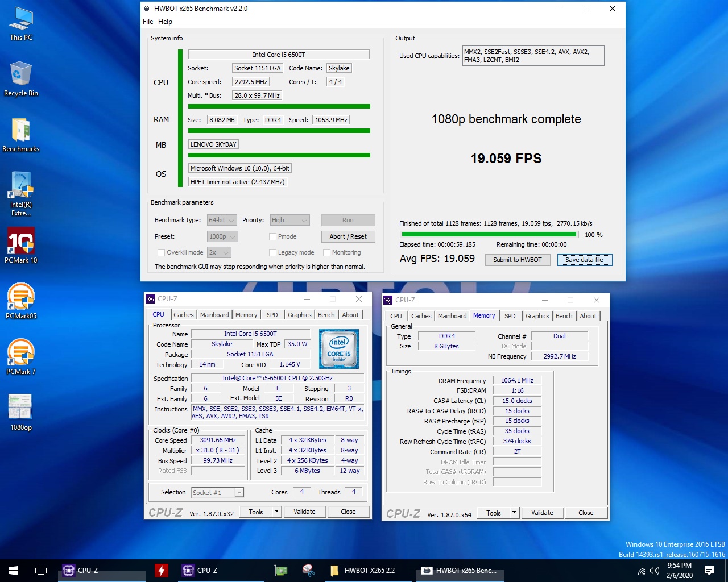Switch to HWBOT X265 2.2 folder taskbar item
Image resolution: width=728 pixels, height=582 pixels.
click(368, 571)
